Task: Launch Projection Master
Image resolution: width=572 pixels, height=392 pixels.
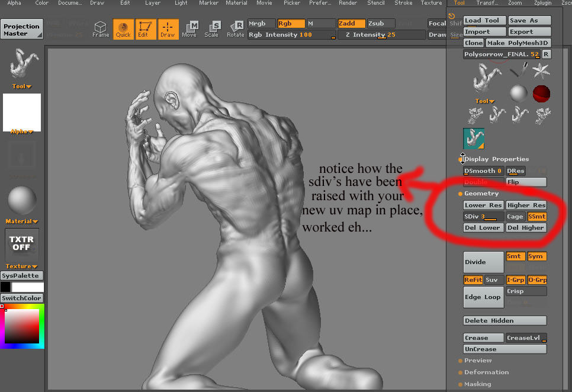Action: [21, 29]
